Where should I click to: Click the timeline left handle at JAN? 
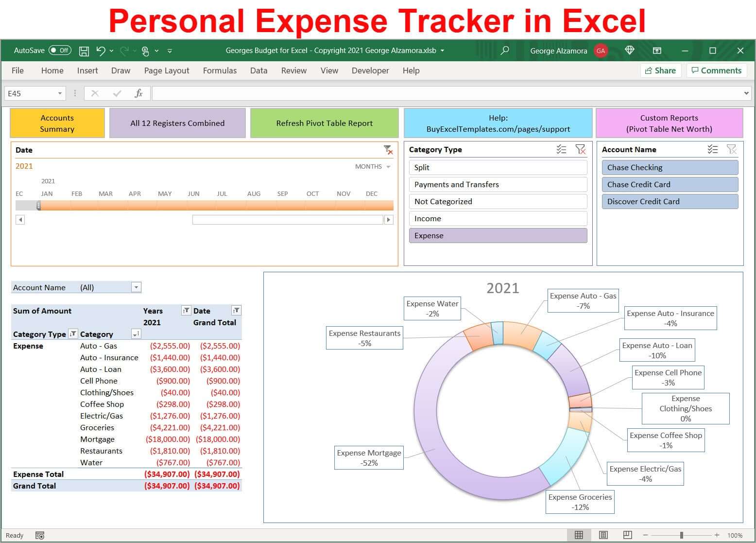(39, 205)
